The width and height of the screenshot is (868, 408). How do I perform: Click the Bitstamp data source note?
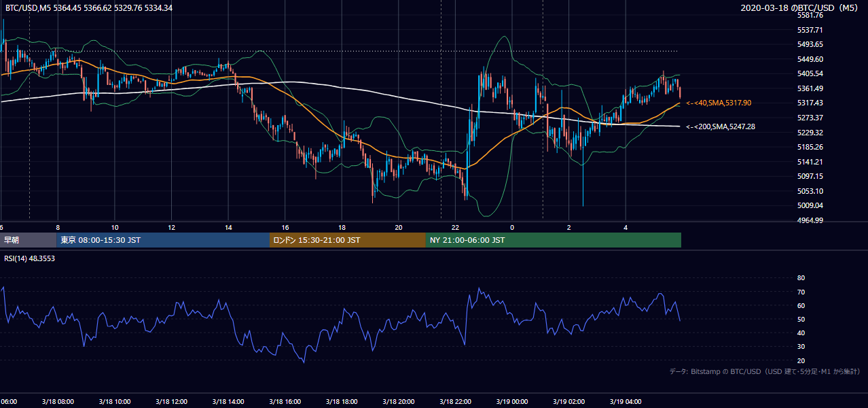tap(765, 371)
